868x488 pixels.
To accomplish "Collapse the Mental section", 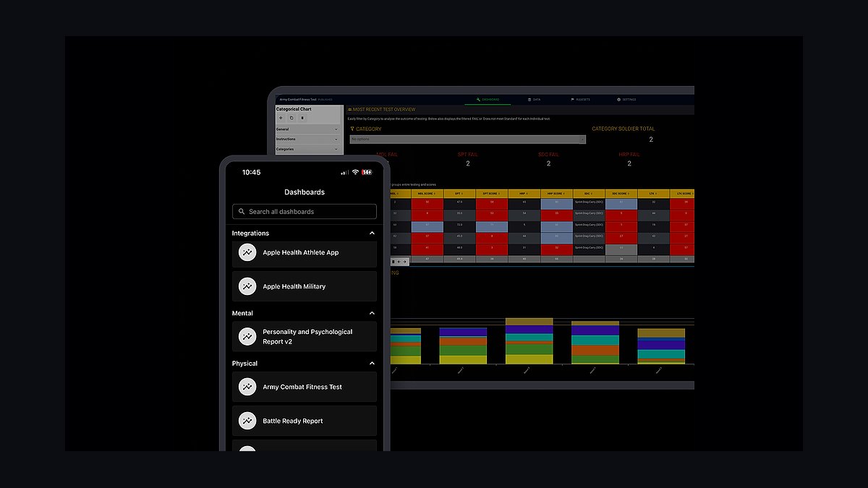I will (372, 314).
